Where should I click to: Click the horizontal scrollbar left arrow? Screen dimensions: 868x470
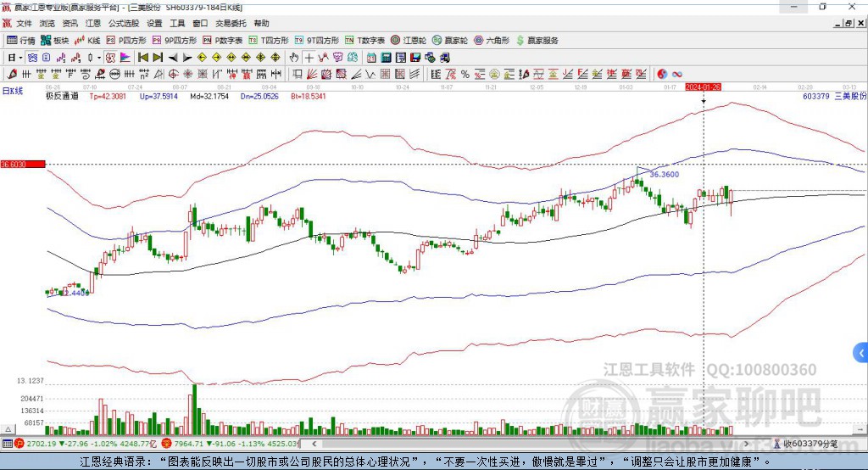314,444
